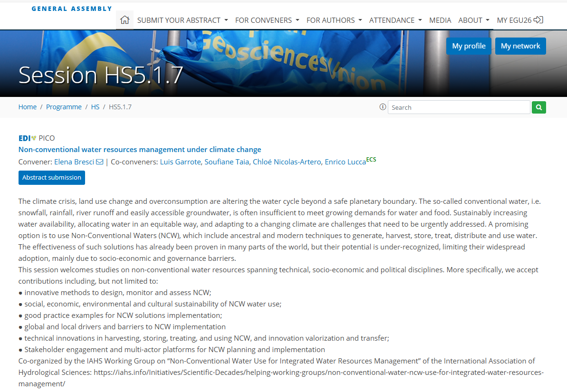Open the My network button
Screen dimensions: 567x392
click(x=520, y=46)
